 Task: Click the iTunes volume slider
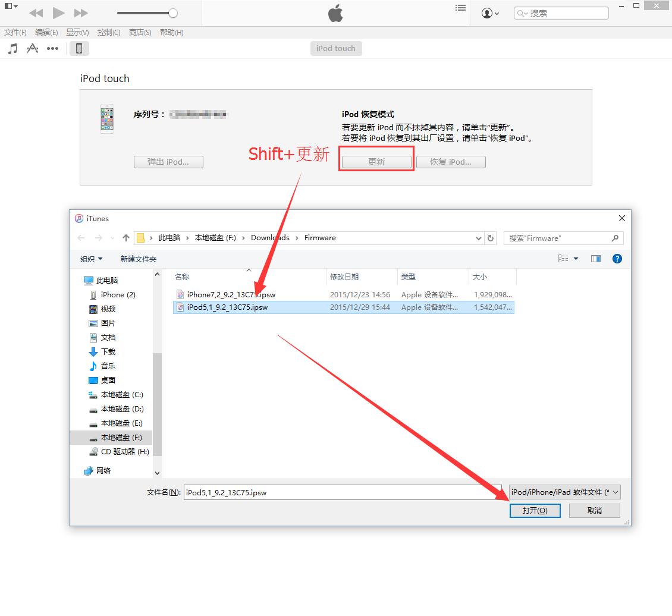click(147, 13)
